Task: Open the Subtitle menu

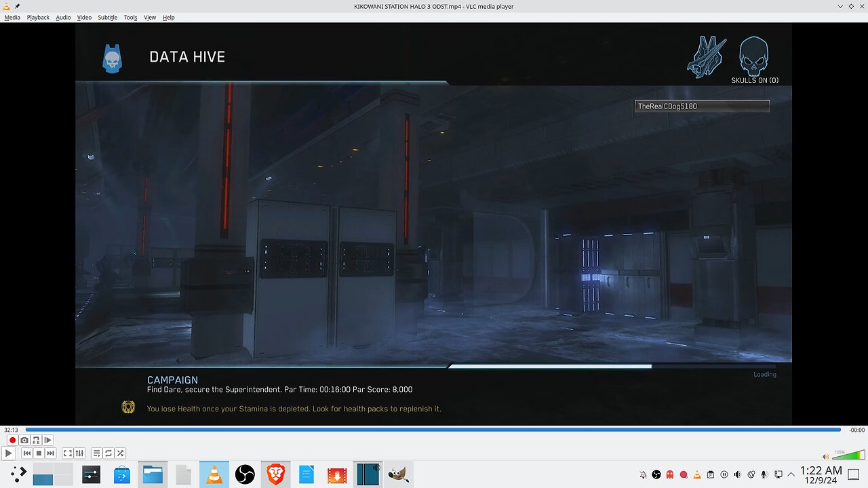Action: click(x=107, y=17)
